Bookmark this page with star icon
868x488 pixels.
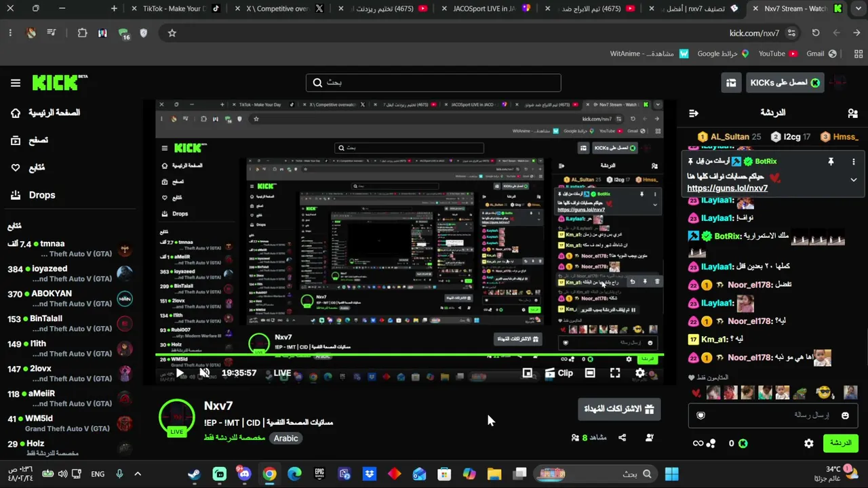click(x=172, y=33)
